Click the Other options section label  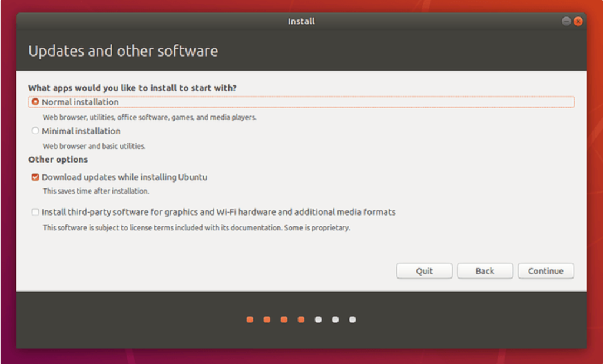pos(58,160)
